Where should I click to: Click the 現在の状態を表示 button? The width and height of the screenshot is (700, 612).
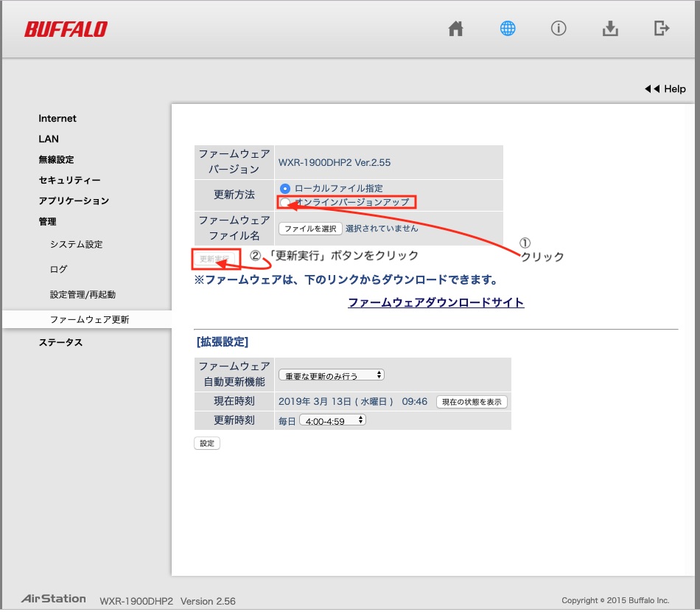[x=472, y=402]
